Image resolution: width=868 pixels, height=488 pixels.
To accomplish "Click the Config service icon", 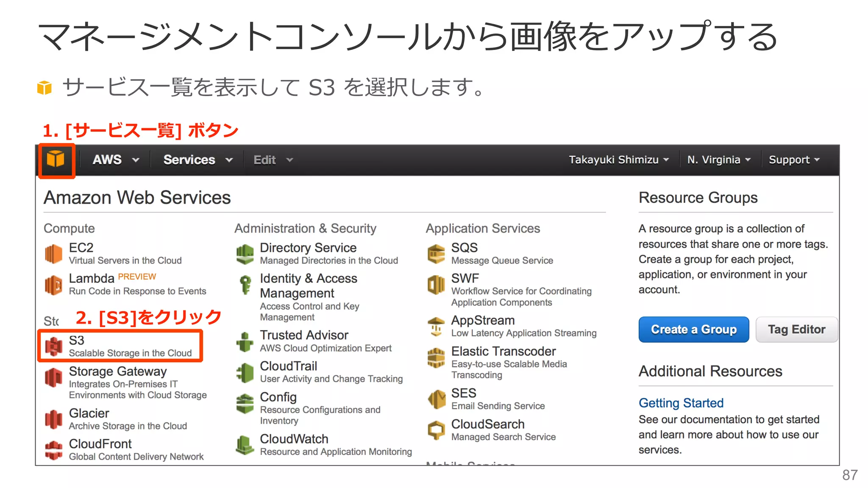I will (x=245, y=403).
